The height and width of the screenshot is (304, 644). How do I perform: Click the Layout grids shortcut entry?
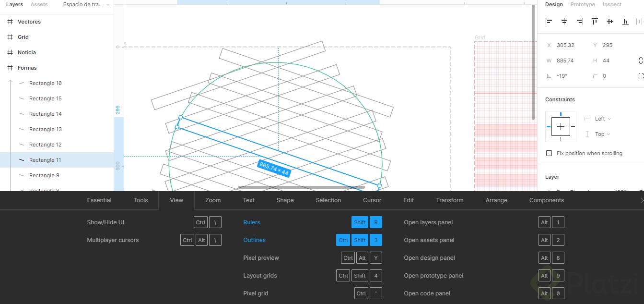(313, 276)
